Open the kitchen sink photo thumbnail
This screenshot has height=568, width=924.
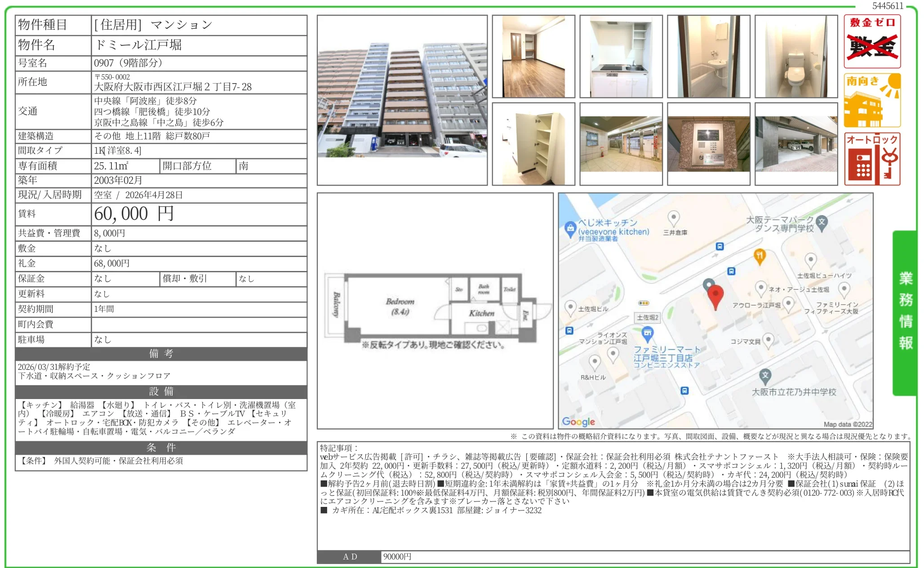pos(621,57)
